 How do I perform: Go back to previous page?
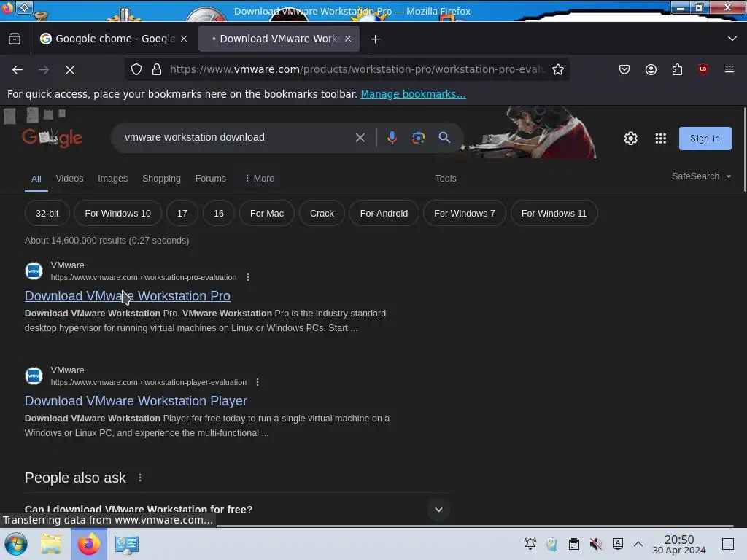[18, 69]
